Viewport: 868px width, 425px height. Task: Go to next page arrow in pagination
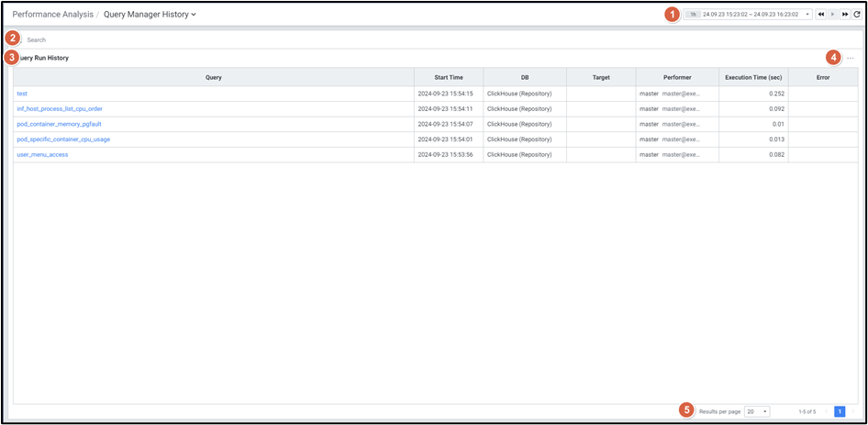tap(852, 411)
